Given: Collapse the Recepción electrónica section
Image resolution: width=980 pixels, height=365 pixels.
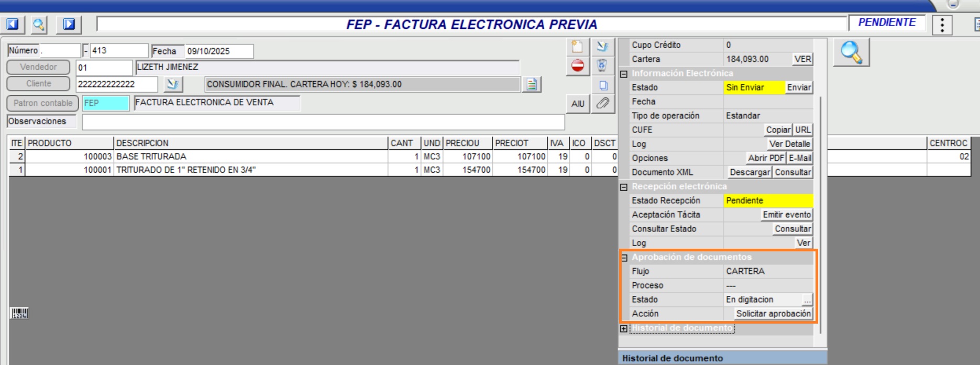Looking at the screenshot, I should coord(624,187).
